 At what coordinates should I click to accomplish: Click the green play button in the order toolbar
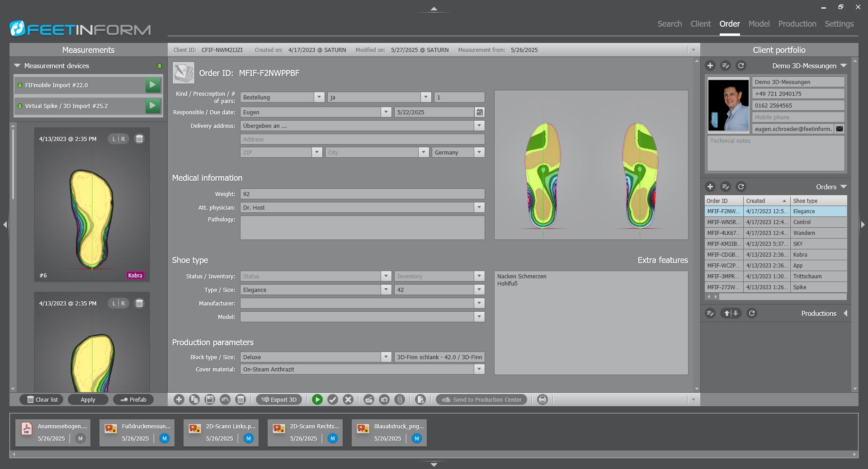pyautogui.click(x=317, y=399)
